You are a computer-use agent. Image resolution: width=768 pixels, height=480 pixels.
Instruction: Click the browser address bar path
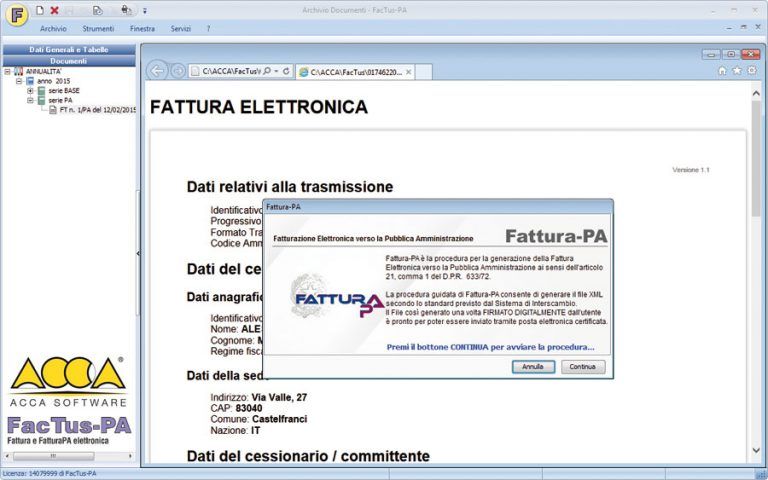(x=232, y=71)
